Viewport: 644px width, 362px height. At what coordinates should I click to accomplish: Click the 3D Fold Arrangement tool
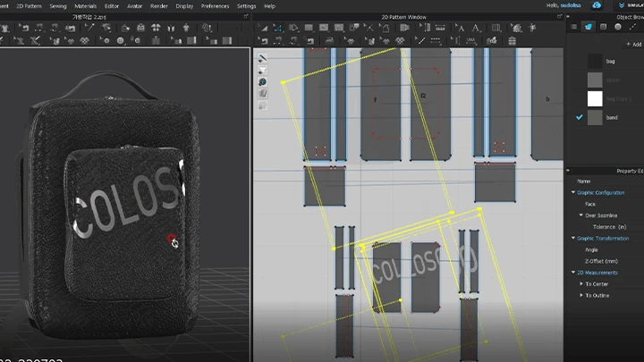(125, 28)
